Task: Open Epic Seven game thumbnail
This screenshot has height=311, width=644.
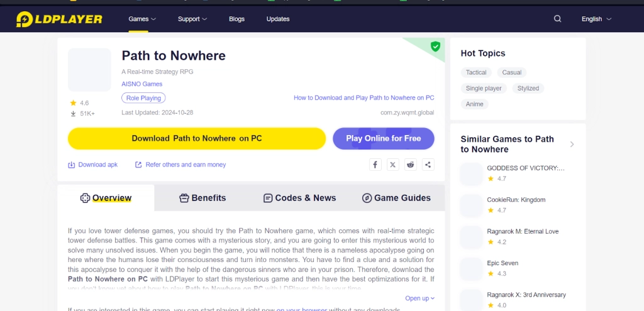Action: coord(471,269)
